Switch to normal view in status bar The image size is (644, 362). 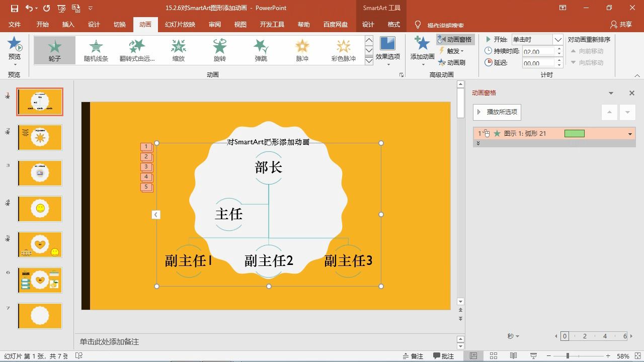[x=473, y=356]
